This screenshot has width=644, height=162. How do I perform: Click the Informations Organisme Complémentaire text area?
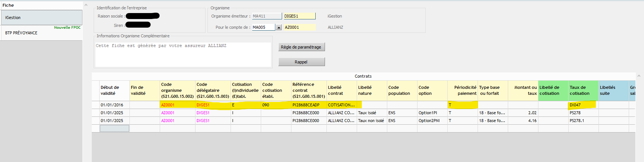[x=183, y=54]
